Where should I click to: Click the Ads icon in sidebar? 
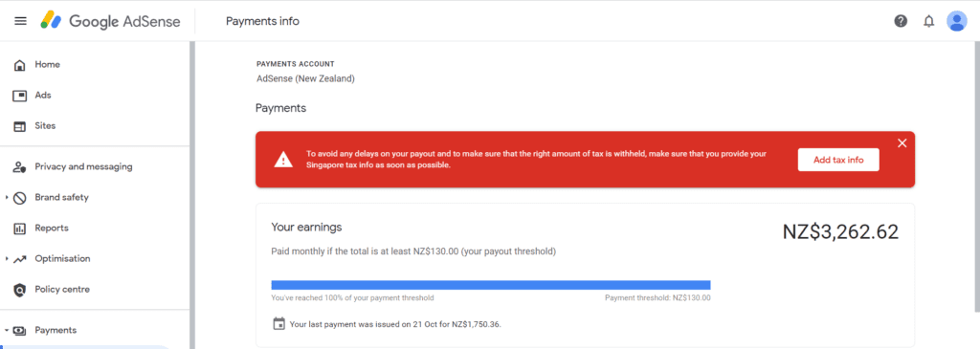(x=20, y=96)
